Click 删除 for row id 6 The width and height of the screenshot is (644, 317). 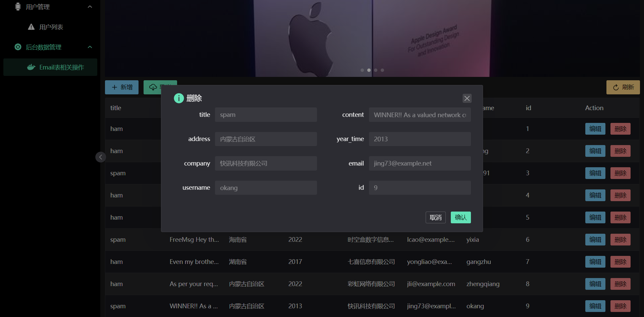click(x=621, y=240)
